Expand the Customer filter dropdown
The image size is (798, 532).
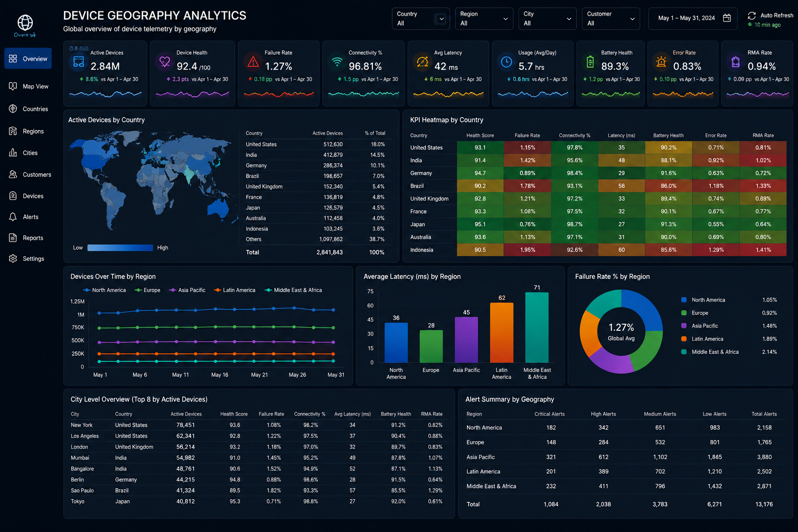pos(610,19)
